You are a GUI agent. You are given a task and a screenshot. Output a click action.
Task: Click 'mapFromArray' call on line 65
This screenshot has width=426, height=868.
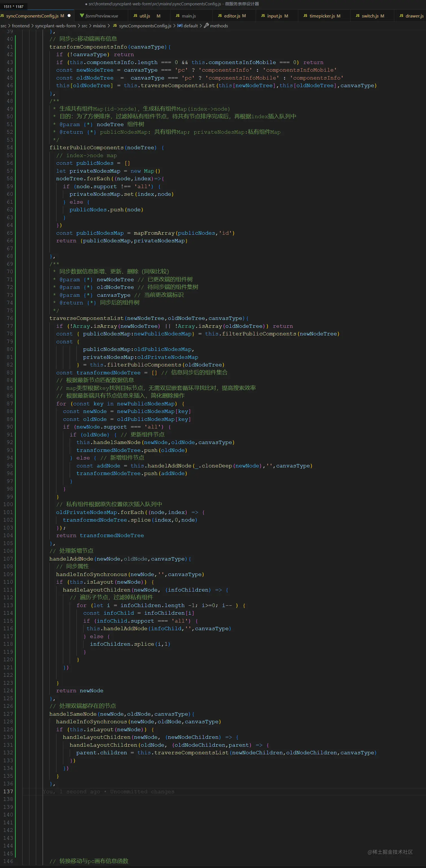point(154,233)
